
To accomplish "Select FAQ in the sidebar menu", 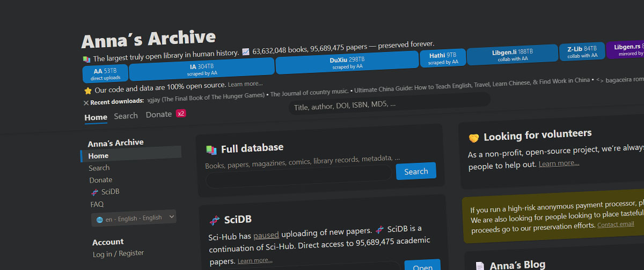I will coord(97,204).
